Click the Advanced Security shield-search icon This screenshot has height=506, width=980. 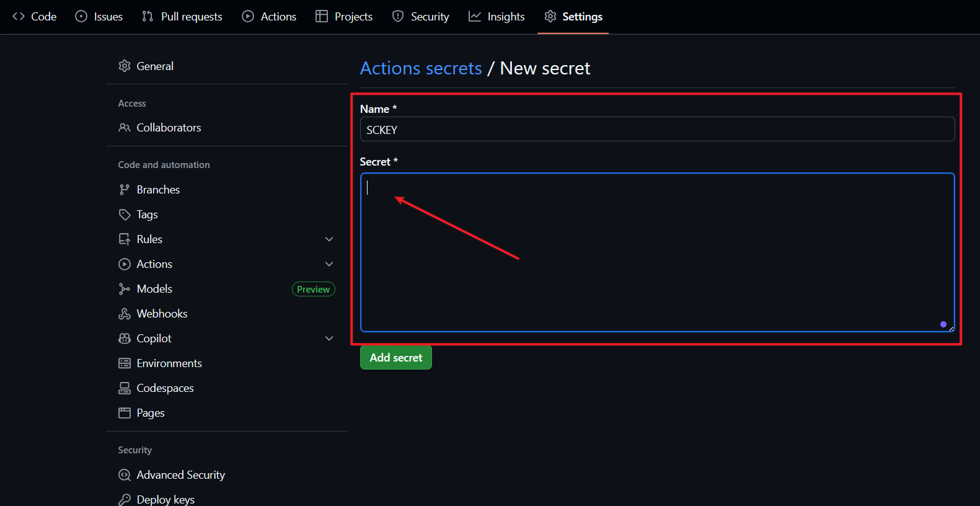pyautogui.click(x=125, y=474)
